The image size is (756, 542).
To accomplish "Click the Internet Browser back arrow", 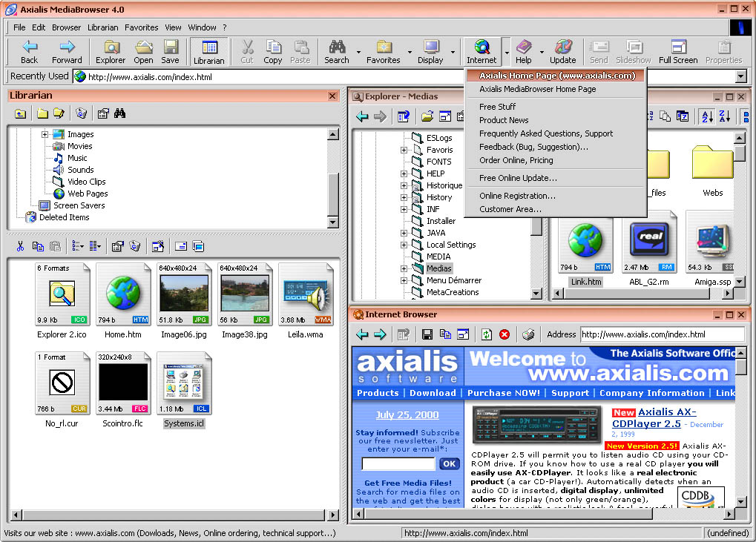I will click(x=363, y=334).
